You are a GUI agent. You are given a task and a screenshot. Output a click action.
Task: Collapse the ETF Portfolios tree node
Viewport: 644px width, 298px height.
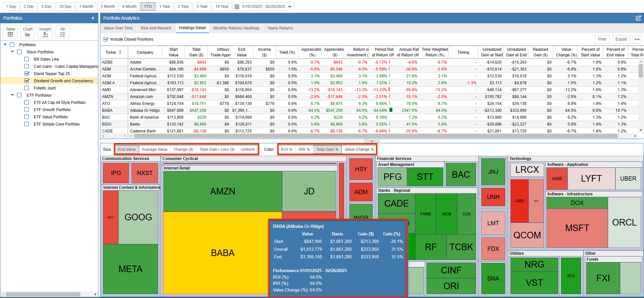(x=12, y=95)
